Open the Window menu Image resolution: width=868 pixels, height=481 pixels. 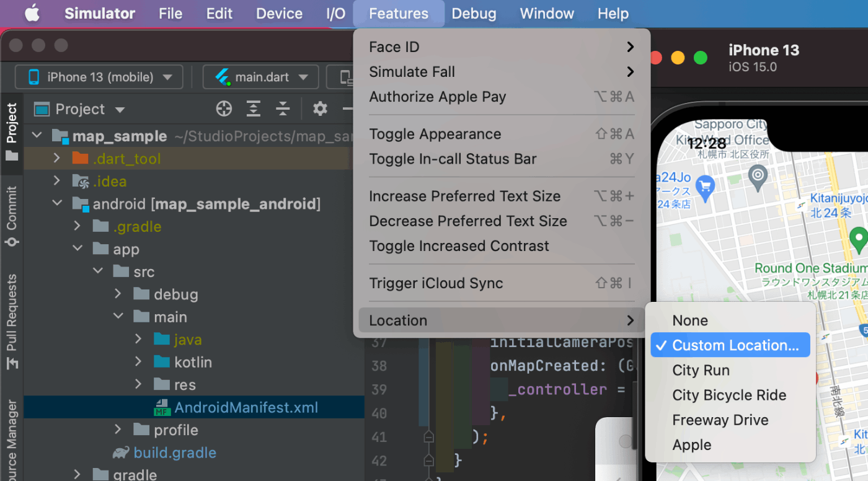click(x=547, y=13)
